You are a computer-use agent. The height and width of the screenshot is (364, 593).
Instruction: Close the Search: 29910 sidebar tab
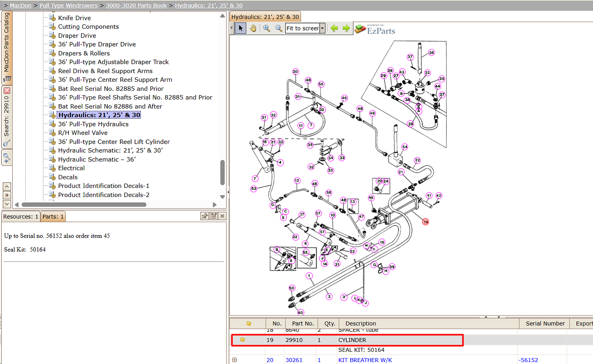point(7,90)
